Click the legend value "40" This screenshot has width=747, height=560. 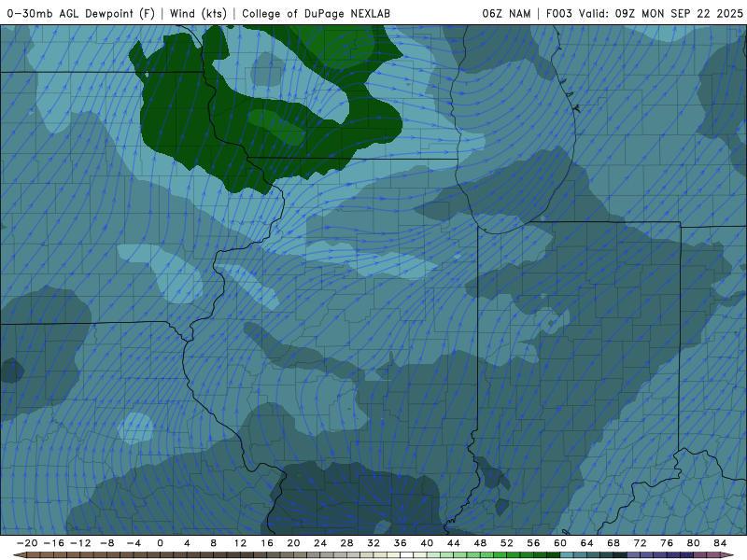pyautogui.click(x=427, y=543)
